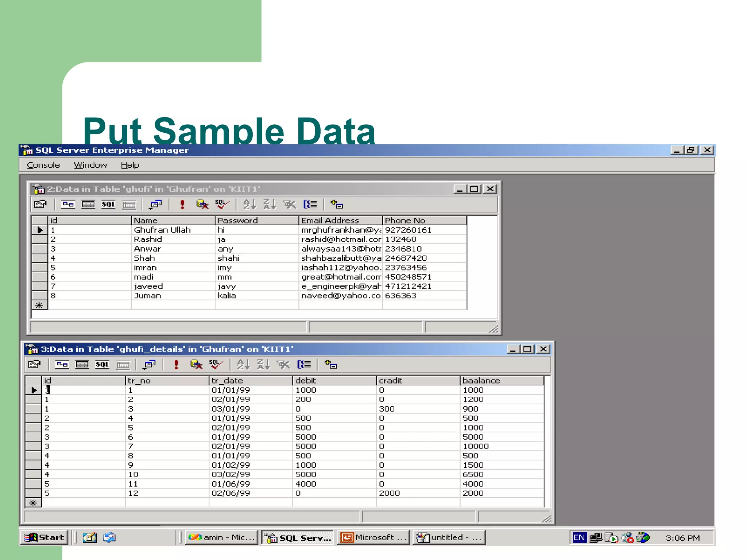The width and height of the screenshot is (747, 560).
Task: Select baalance column header
Action: [x=502, y=380]
